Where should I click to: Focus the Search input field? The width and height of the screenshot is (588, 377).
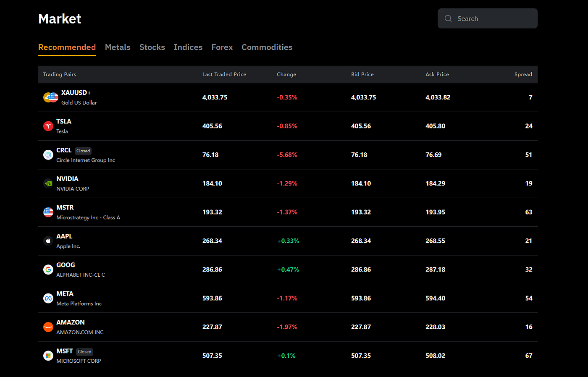coord(488,18)
